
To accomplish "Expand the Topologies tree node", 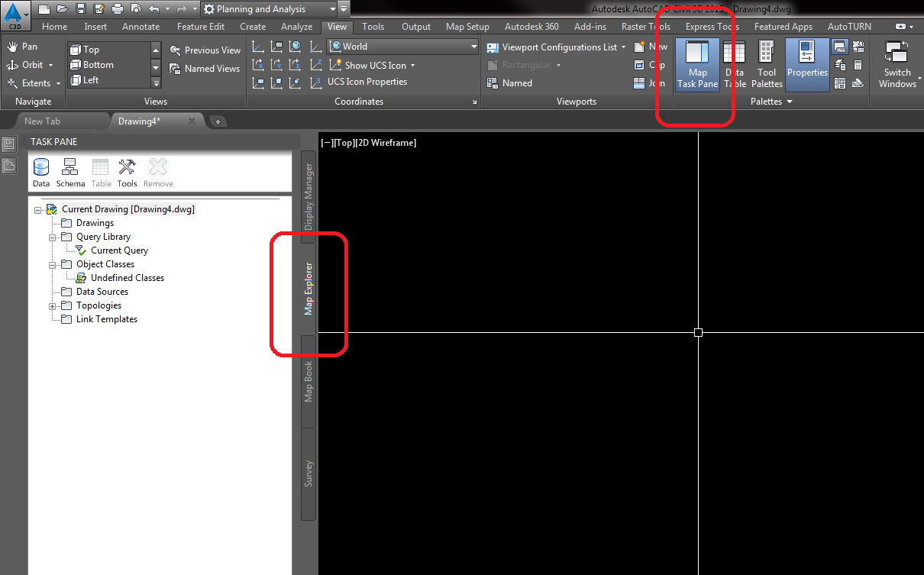I will click(53, 306).
